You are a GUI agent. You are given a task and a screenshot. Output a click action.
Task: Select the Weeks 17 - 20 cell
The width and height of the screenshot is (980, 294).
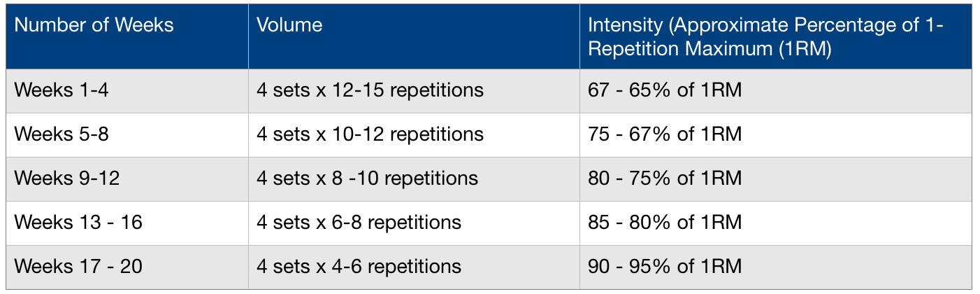127,267
